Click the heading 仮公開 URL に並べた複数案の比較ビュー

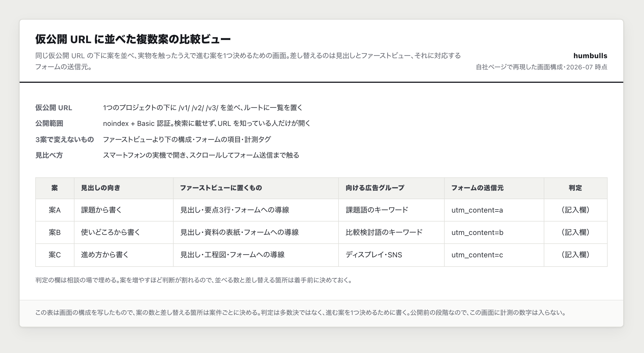coord(133,39)
